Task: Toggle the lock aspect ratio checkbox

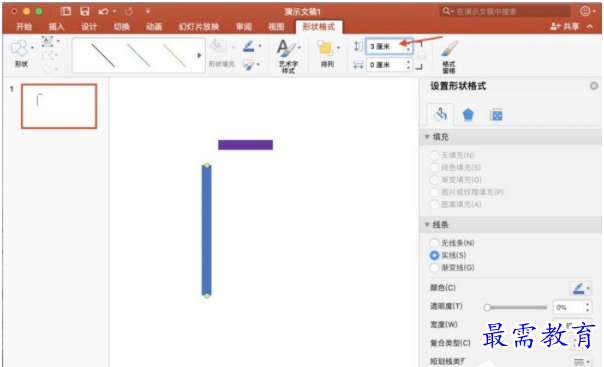Action: (421, 55)
